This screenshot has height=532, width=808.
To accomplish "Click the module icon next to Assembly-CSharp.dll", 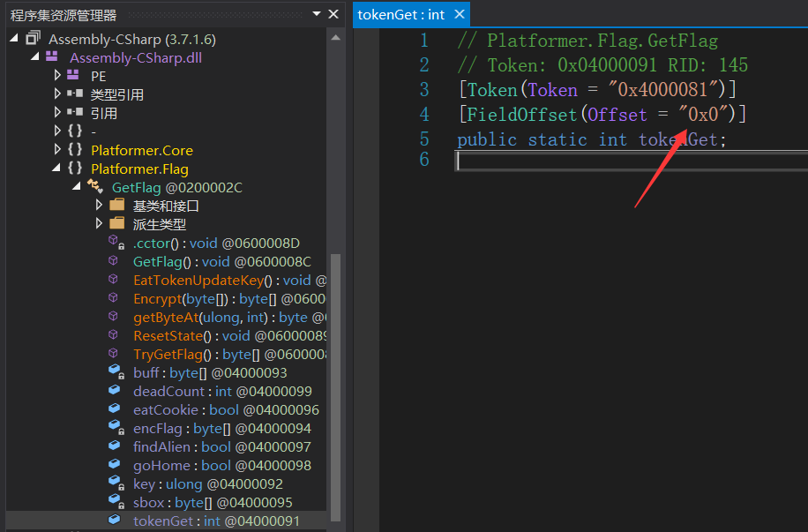I will pyautogui.click(x=52, y=56).
